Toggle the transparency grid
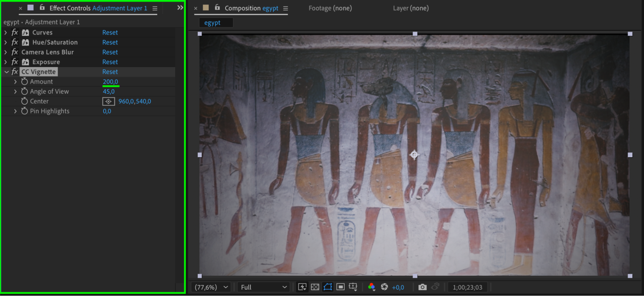 click(315, 287)
